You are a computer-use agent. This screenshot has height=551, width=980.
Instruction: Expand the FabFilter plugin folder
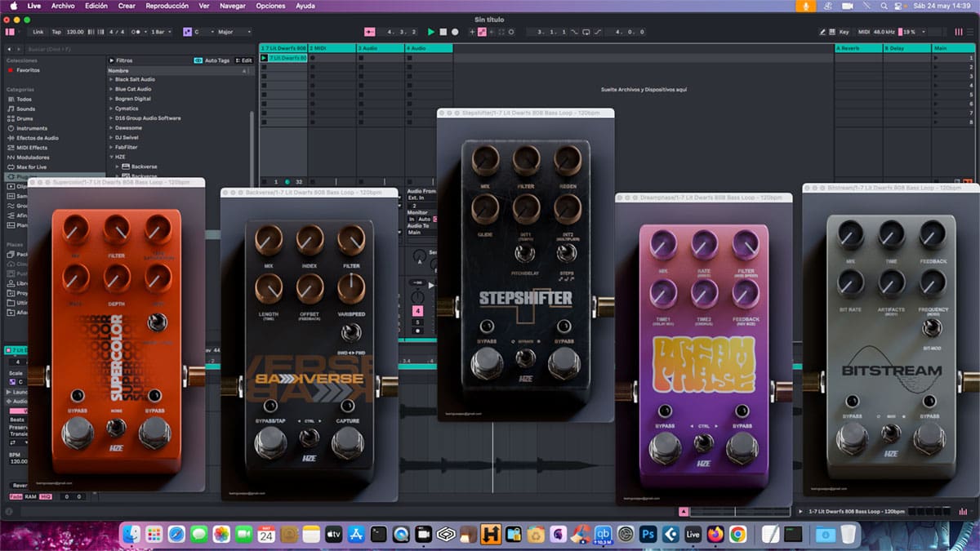click(x=111, y=148)
